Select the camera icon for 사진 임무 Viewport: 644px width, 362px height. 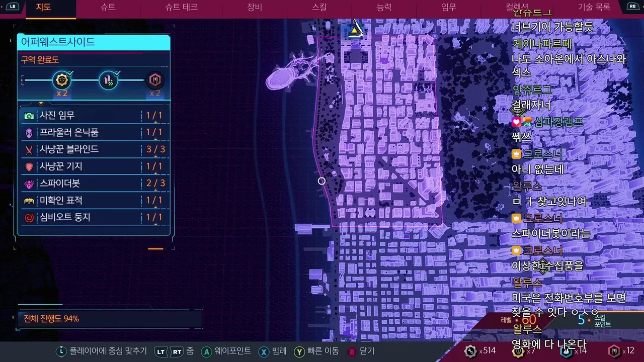pyautogui.click(x=29, y=116)
